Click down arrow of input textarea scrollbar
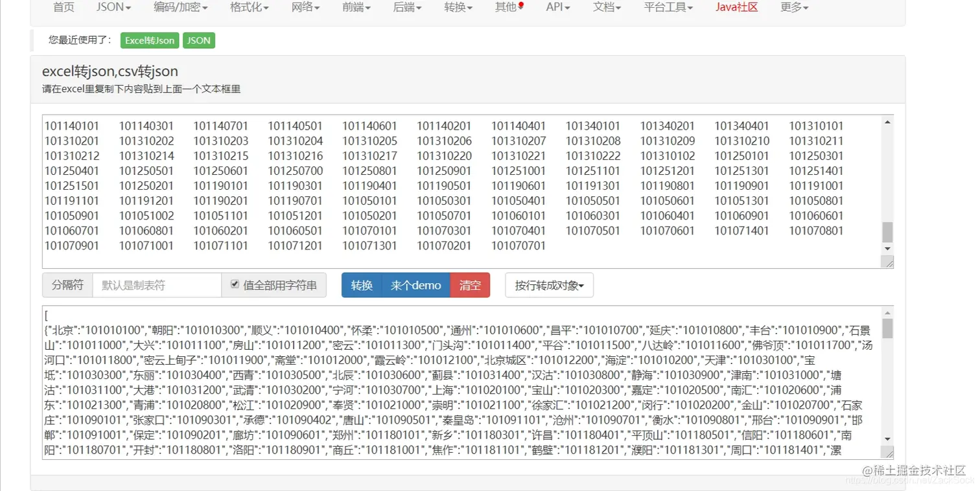The width and height of the screenshot is (980, 491). [x=888, y=249]
